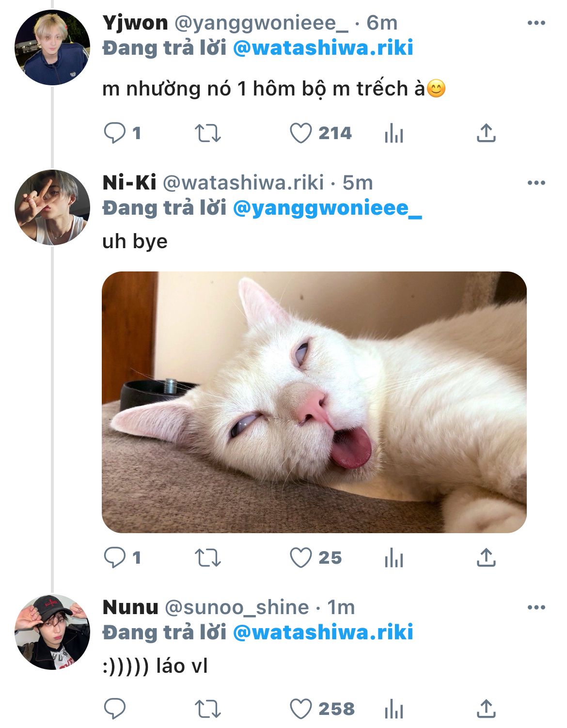Like Ni-Ki's tweet with 25 likes

(x=300, y=557)
